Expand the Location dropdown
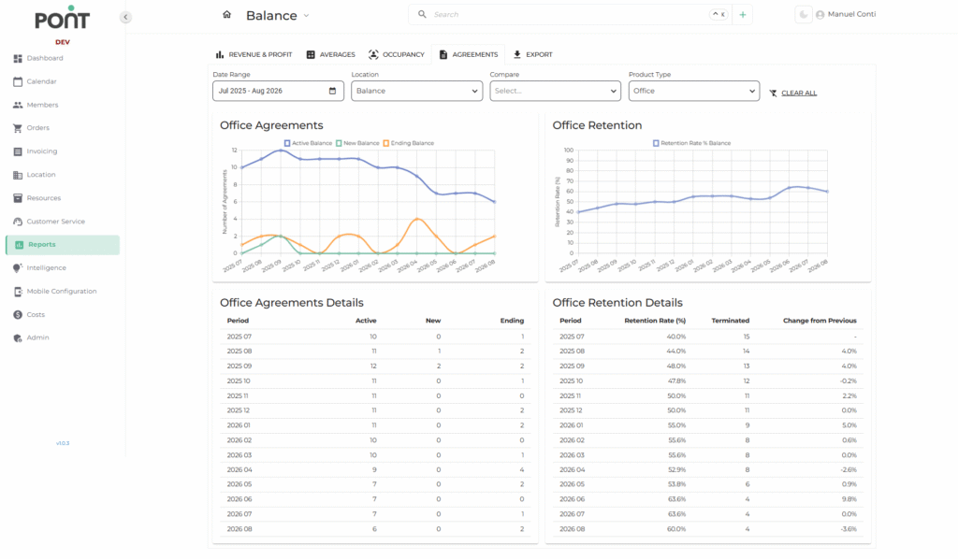 coord(416,91)
